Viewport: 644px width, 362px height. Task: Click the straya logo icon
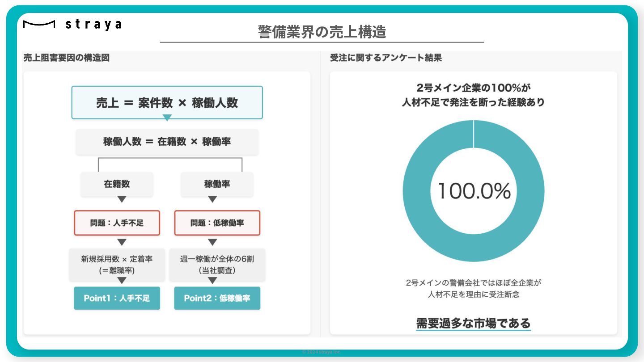39,25
